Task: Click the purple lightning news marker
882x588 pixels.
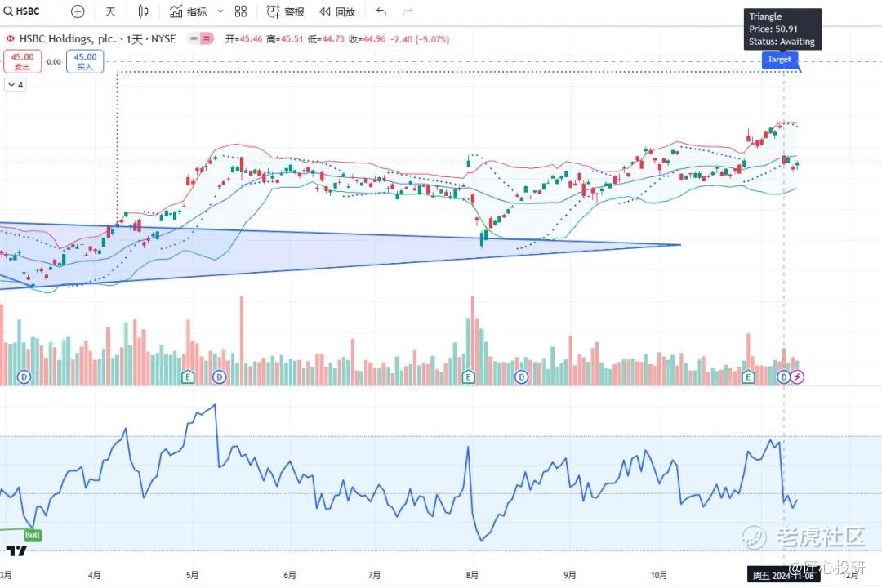Action: click(798, 376)
